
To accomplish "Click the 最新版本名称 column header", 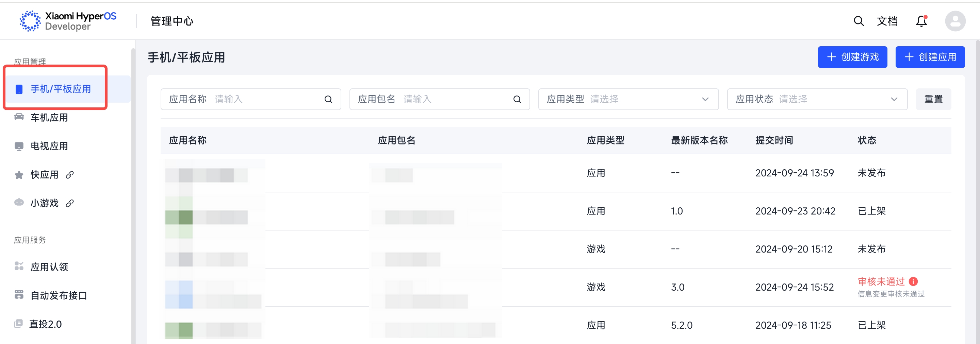I will click(x=699, y=140).
